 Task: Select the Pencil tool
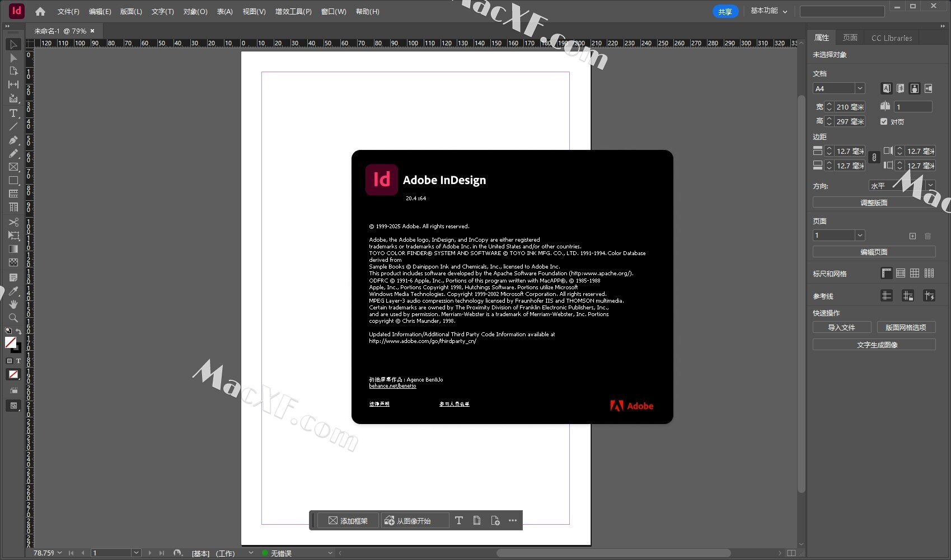coord(13,153)
